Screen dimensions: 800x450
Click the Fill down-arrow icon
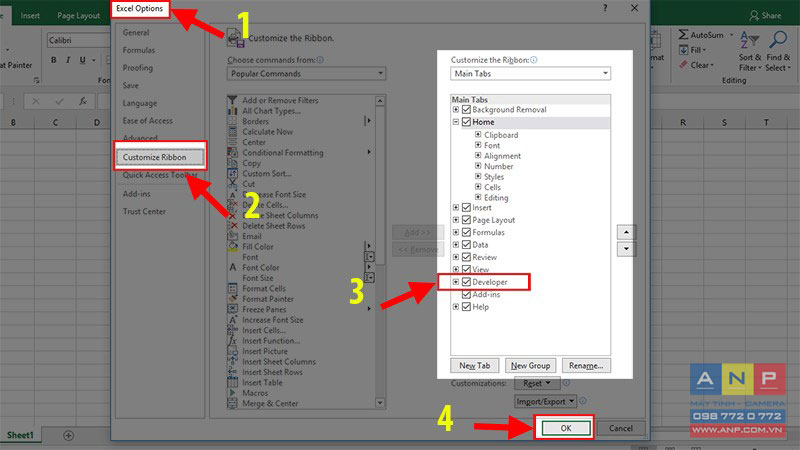click(x=684, y=50)
